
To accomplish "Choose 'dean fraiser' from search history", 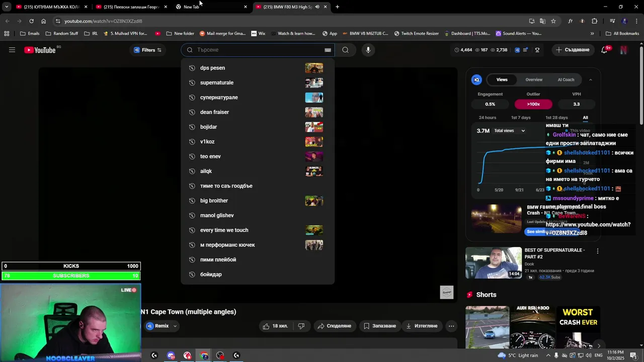I will coord(257,112).
